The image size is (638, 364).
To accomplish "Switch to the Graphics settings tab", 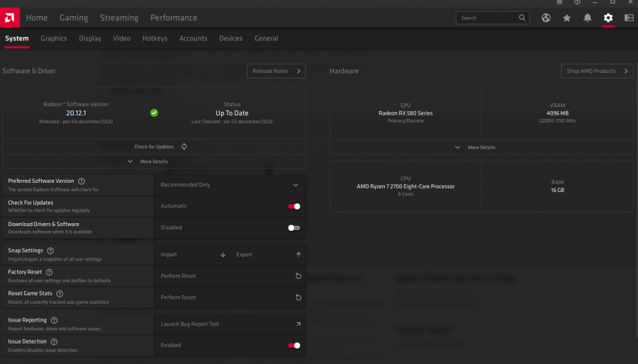I will tap(54, 38).
